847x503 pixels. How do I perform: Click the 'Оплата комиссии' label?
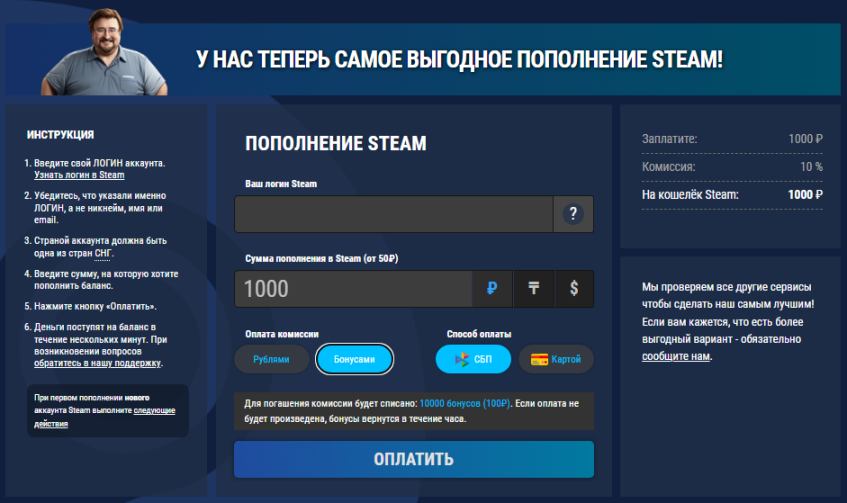point(282,334)
